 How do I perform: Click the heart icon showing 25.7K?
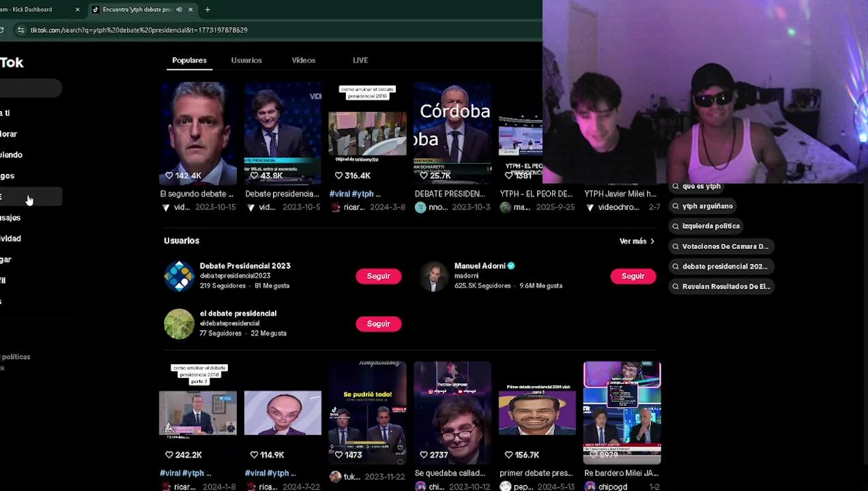tap(423, 176)
